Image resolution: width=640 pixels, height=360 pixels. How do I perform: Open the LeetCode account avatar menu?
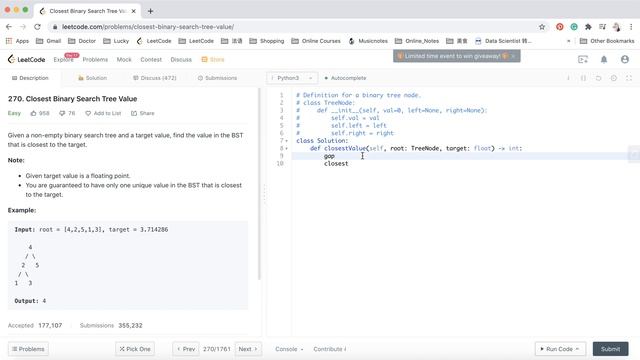(x=624, y=60)
